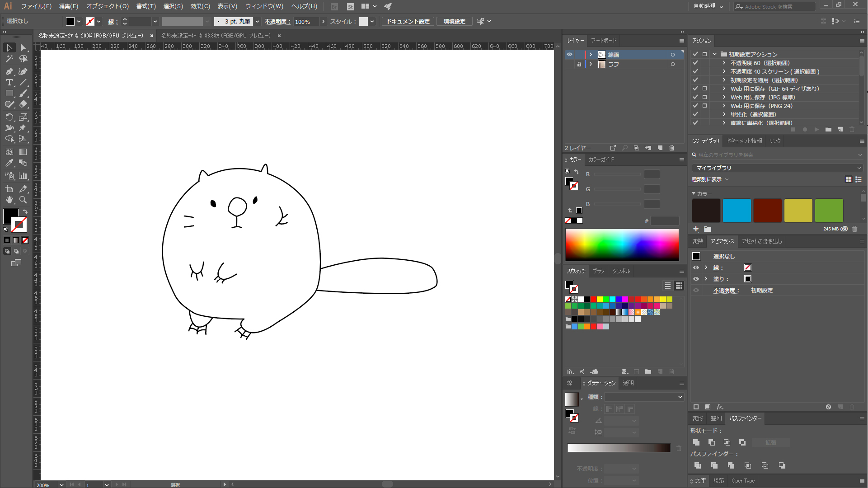Open the gradient 種類 dropdown
The image size is (868, 488).
point(644,397)
